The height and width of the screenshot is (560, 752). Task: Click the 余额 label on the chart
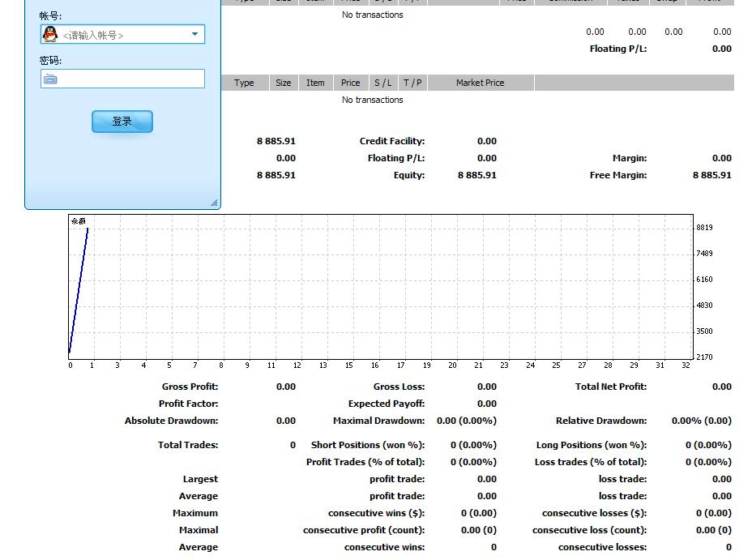click(x=78, y=220)
